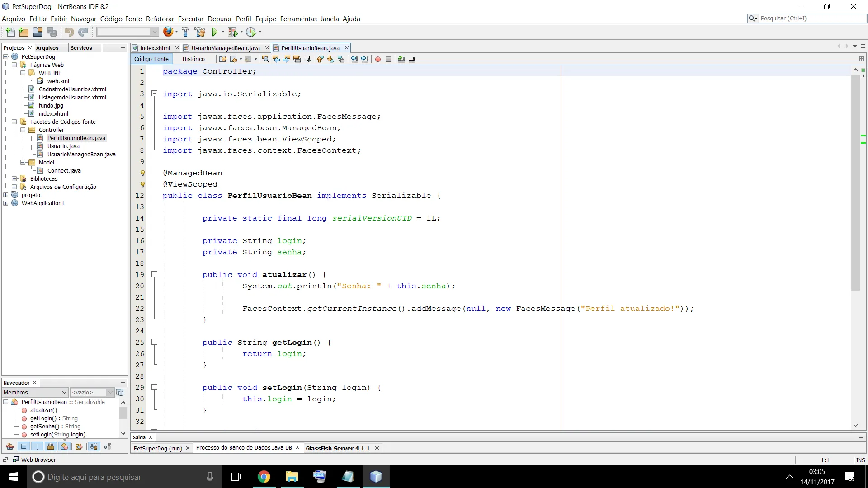
Task: Toggle Show Inner Classes in Navigator
Action: click(x=64, y=446)
